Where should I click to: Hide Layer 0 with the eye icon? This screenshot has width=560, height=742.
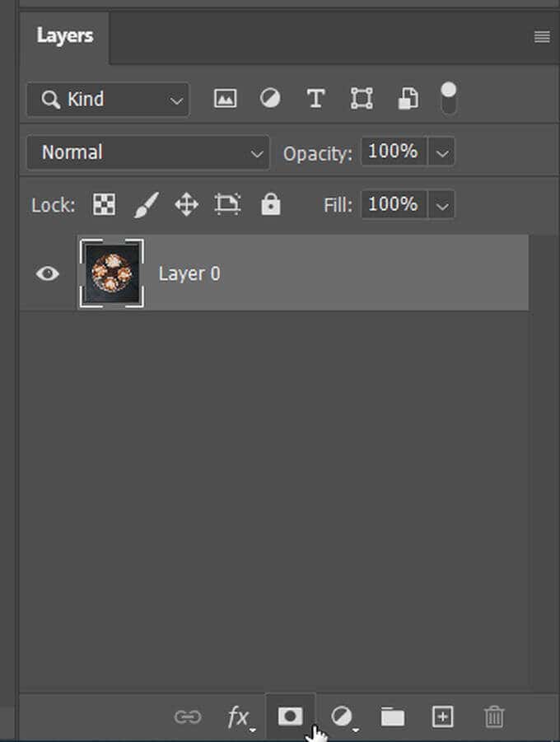(x=47, y=273)
